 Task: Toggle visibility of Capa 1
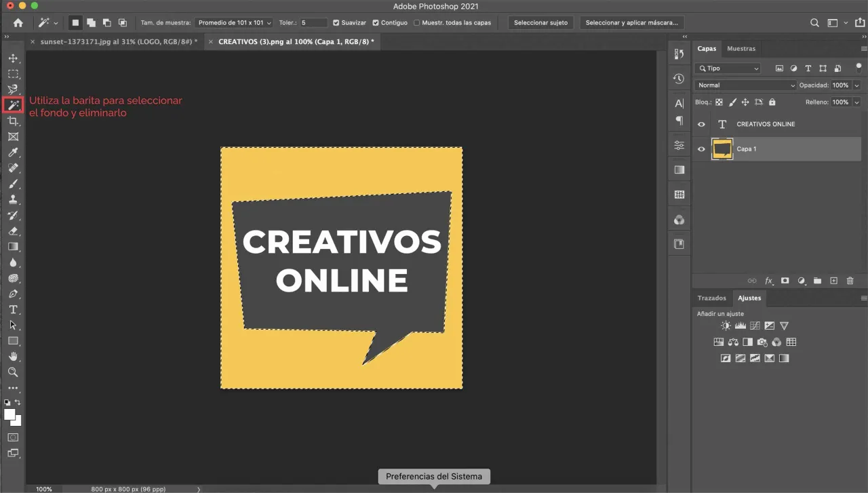pyautogui.click(x=701, y=149)
